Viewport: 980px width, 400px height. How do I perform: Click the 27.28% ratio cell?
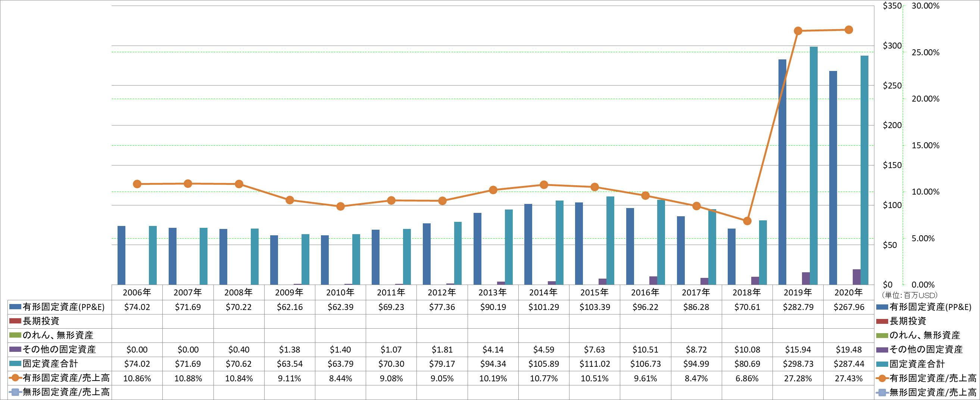[x=798, y=378]
